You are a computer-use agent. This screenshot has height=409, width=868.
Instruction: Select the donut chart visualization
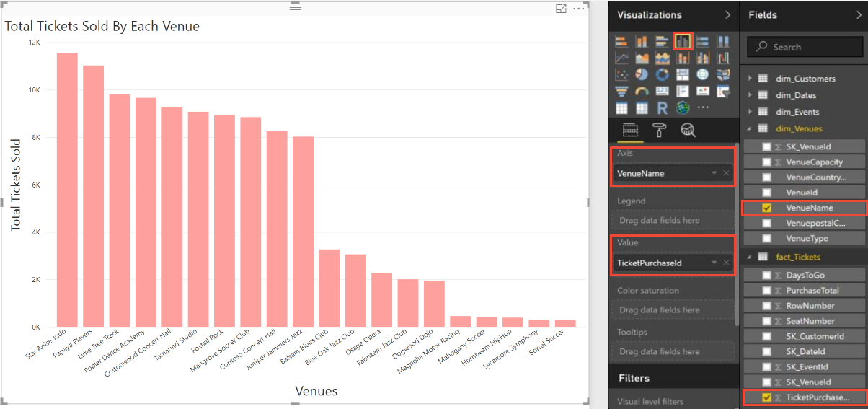pyautogui.click(x=662, y=74)
